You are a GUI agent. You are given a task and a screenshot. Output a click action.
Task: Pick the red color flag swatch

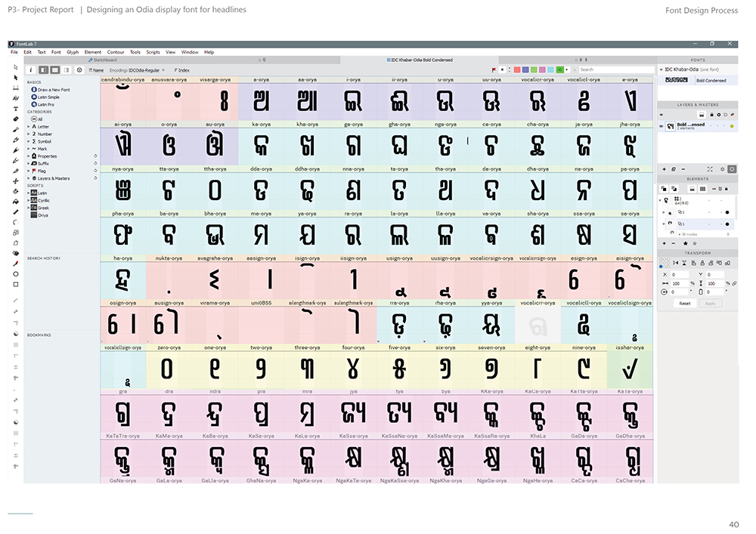point(517,69)
